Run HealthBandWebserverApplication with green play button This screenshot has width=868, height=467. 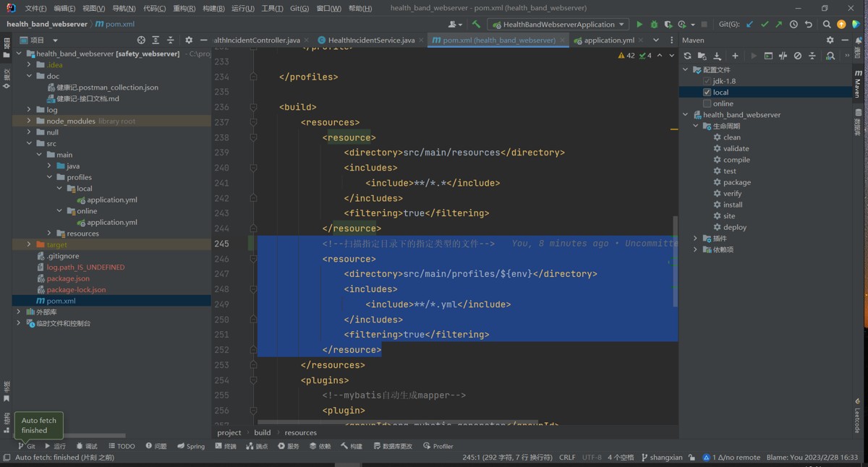[639, 25]
